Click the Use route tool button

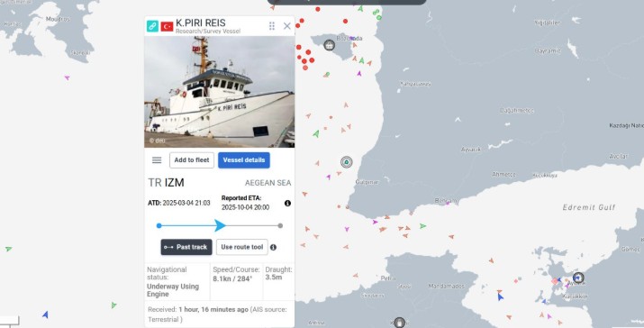242,247
